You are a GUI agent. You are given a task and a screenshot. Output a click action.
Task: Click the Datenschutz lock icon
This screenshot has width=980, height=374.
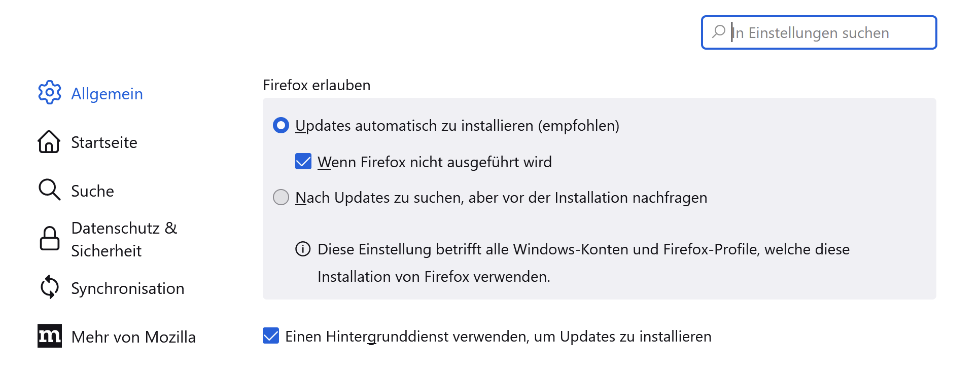50,239
